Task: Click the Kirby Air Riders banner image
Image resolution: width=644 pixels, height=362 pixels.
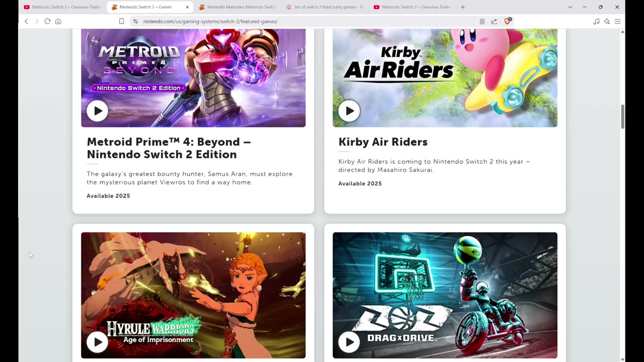Action: (445, 78)
